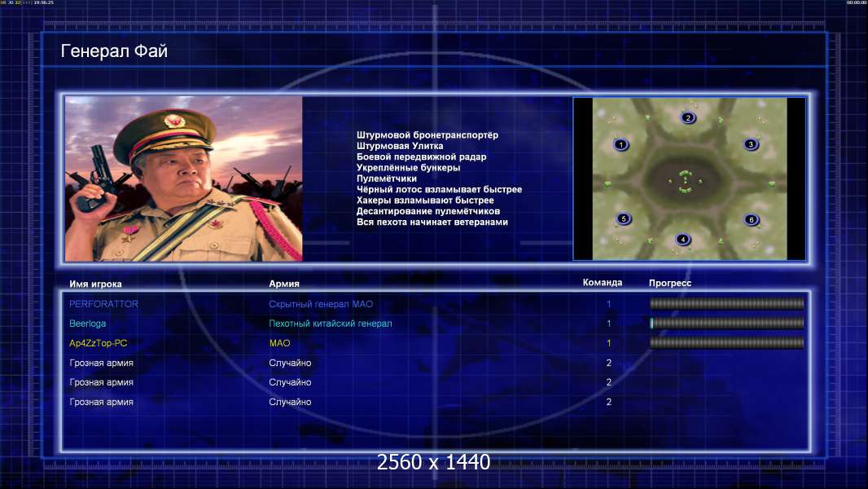Click column header 'Команда'
868x489 pixels.
pos(603,283)
